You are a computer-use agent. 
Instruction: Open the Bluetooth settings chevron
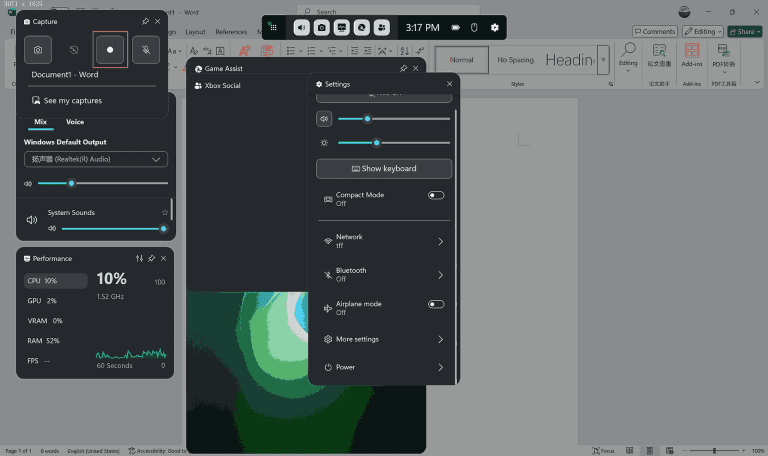[x=440, y=275]
